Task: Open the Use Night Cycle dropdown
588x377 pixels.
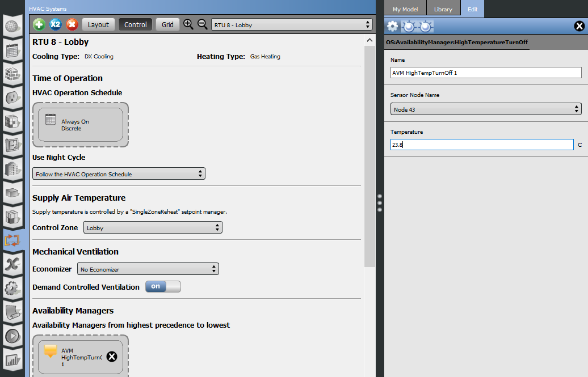Action: (119, 174)
